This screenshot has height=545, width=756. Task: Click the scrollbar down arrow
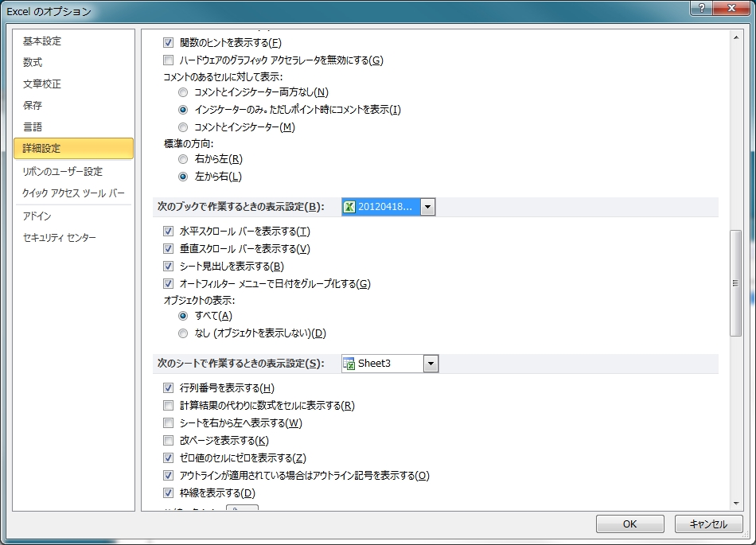[x=736, y=504]
